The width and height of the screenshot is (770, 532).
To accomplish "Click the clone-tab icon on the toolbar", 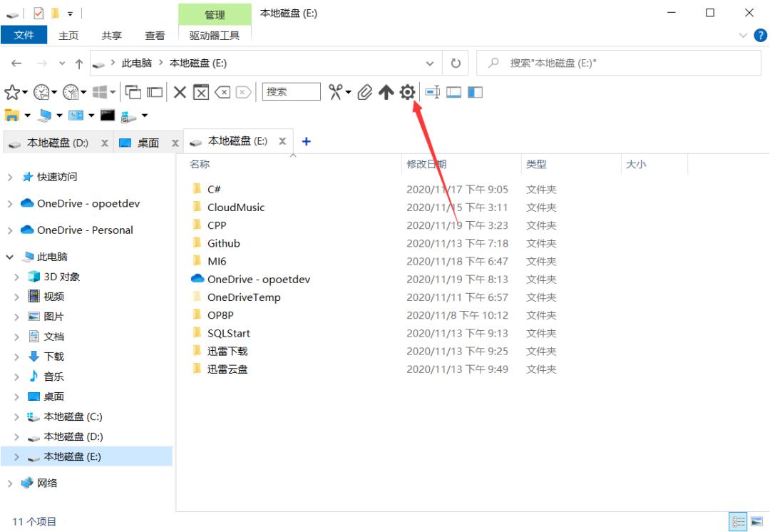I will (x=134, y=91).
